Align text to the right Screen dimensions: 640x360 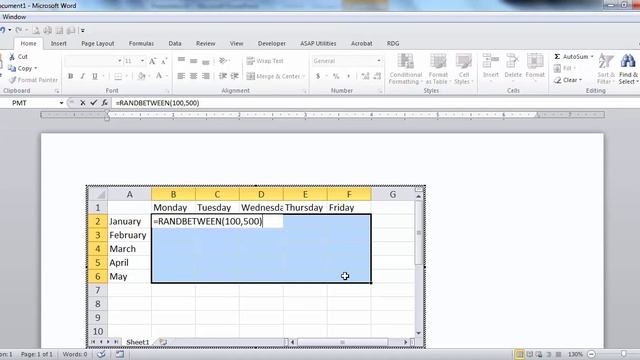point(206,76)
